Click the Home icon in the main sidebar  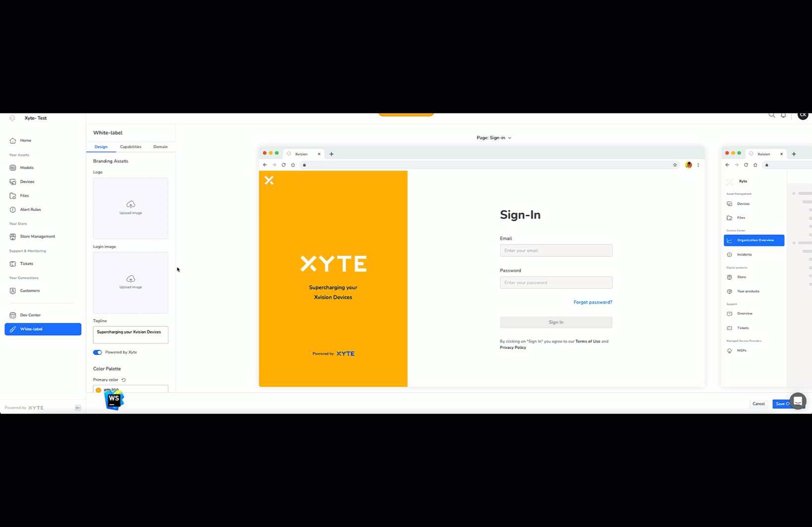(13, 141)
